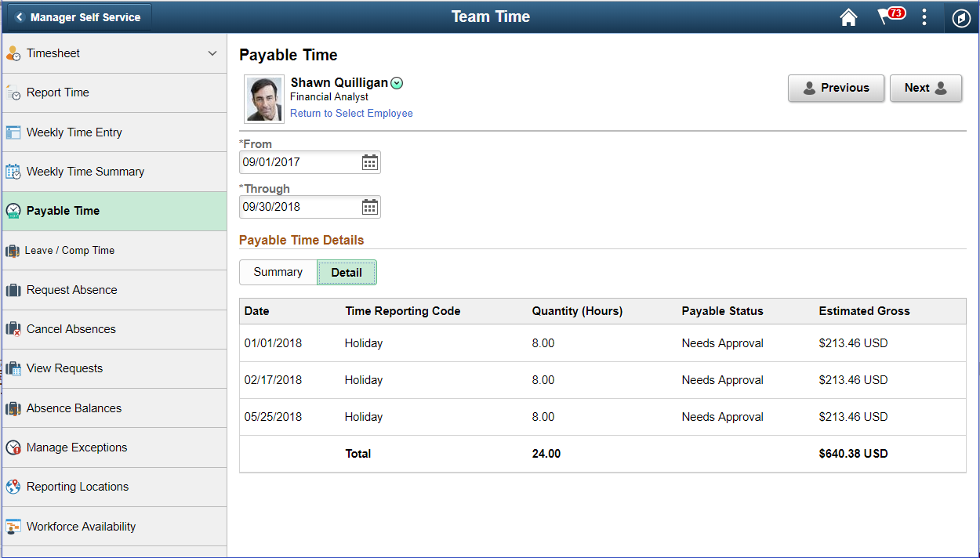Open View Requests menu item
Viewport: 980px width, 558px height.
(x=114, y=368)
